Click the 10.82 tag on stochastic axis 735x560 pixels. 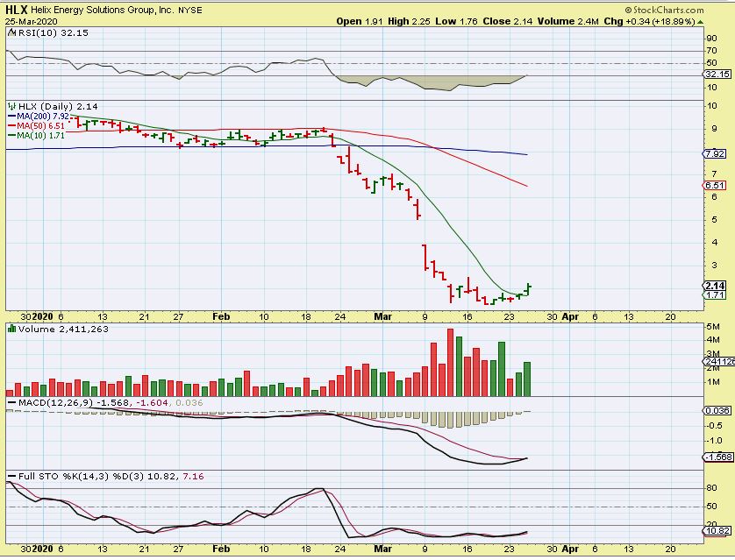tap(717, 531)
